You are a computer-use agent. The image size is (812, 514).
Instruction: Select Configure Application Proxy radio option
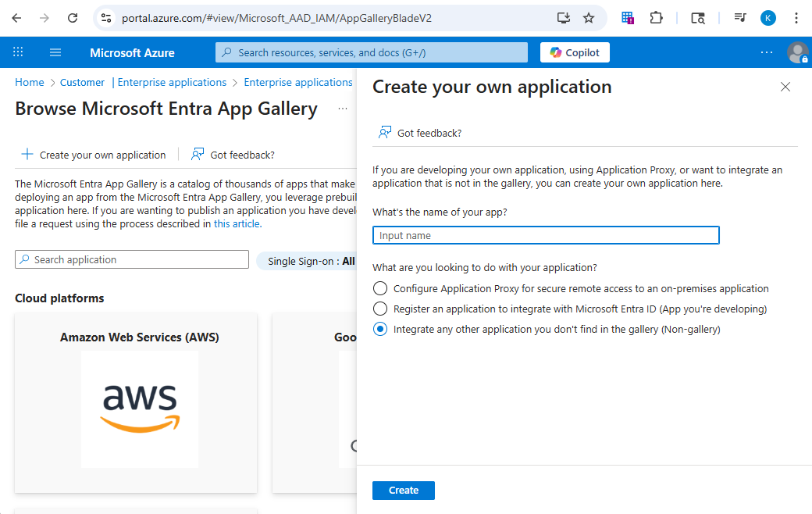pyautogui.click(x=380, y=288)
